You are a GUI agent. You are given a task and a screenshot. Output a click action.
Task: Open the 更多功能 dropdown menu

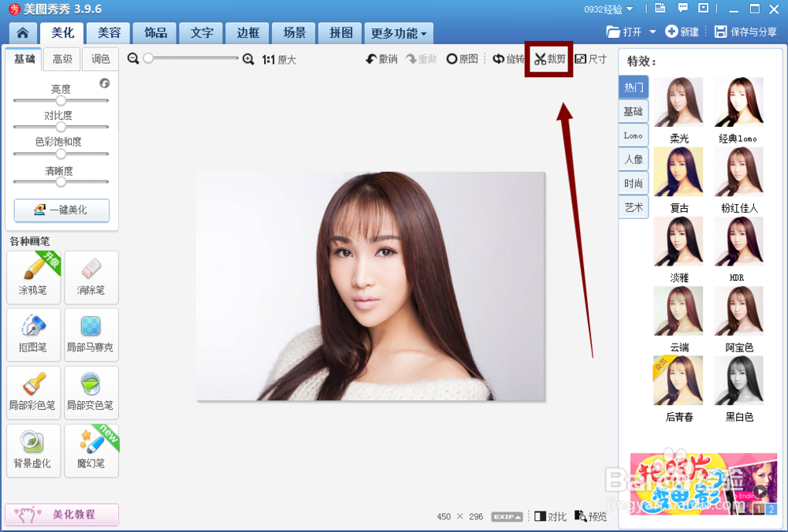pyautogui.click(x=396, y=33)
